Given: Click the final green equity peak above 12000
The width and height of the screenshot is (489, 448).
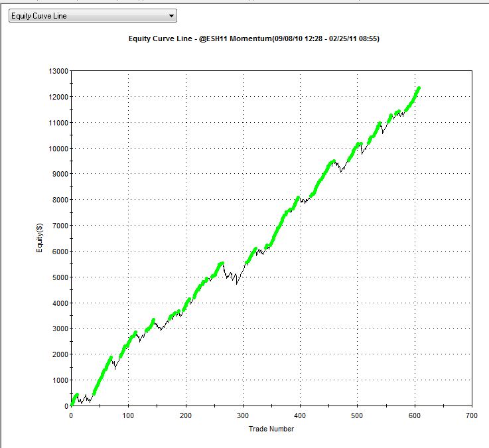Looking at the screenshot, I should pos(419,88).
